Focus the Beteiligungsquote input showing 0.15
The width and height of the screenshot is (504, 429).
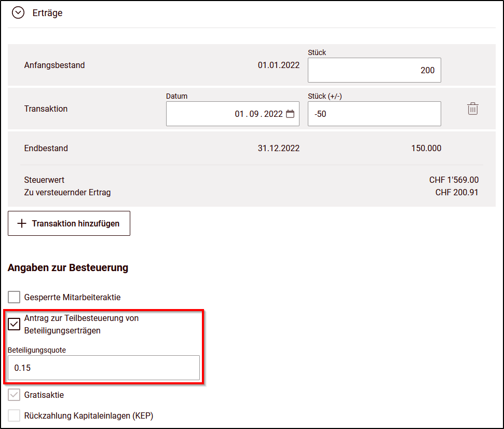(103, 368)
